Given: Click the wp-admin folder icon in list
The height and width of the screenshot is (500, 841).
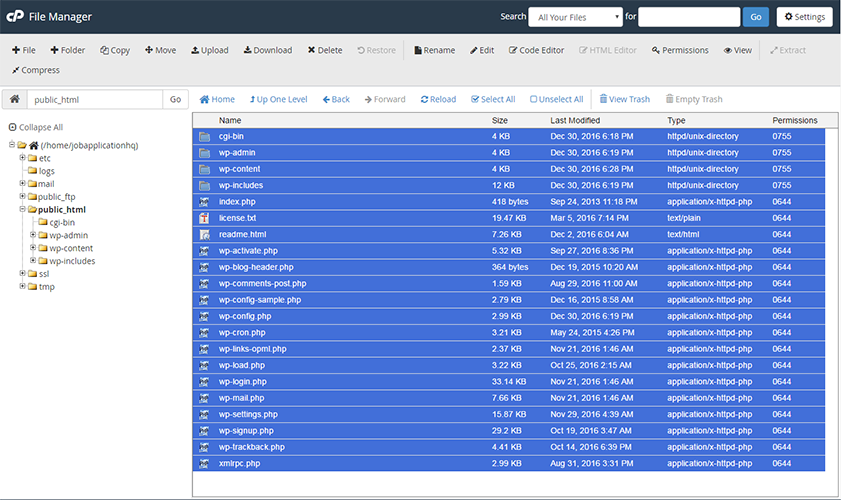Looking at the screenshot, I should coord(204,153).
